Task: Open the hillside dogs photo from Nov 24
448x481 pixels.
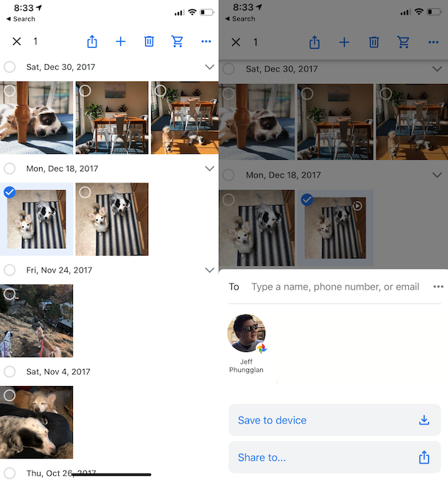Action: pyautogui.click(x=37, y=321)
